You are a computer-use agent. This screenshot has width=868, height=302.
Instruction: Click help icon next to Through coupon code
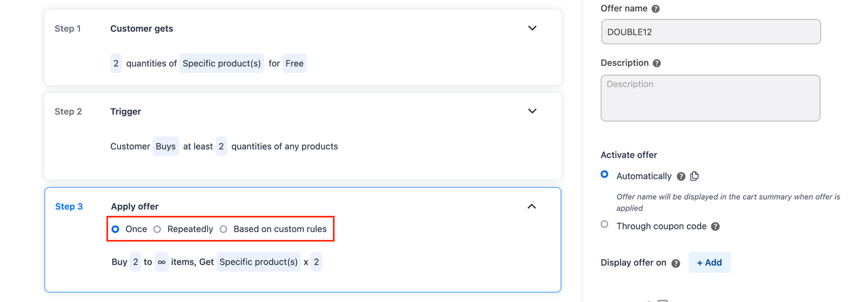pyautogui.click(x=715, y=227)
